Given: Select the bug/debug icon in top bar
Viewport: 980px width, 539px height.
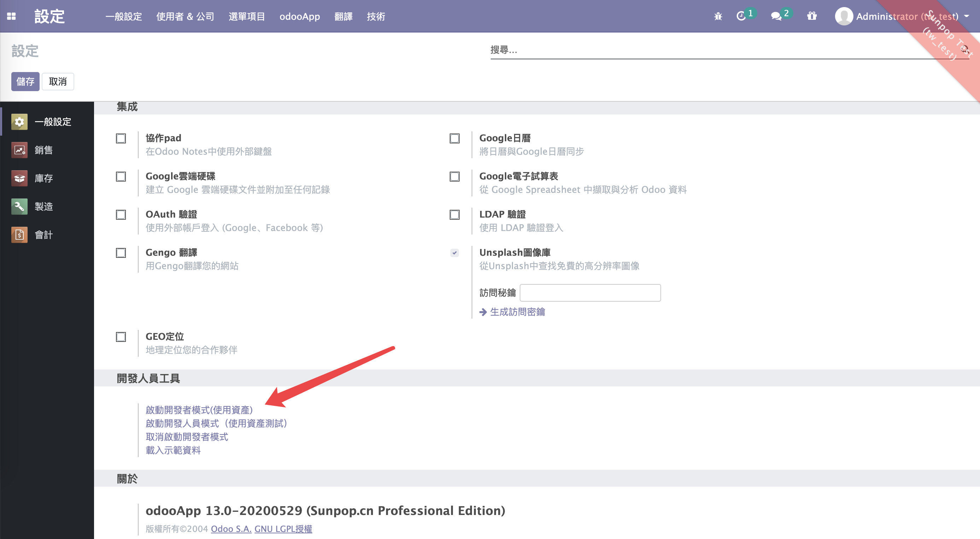Looking at the screenshot, I should coord(718,16).
